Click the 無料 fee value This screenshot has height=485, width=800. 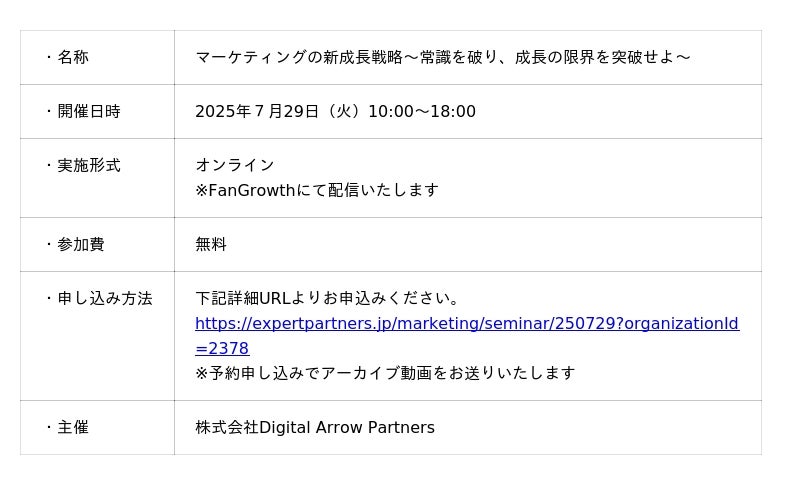click(x=211, y=244)
